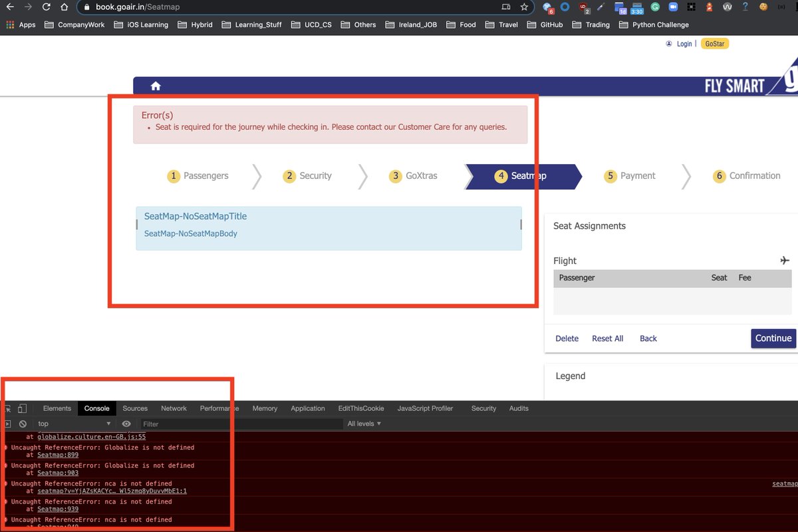
Task: Toggle the device toolbar icon in DevTools
Action: pyautogui.click(x=22, y=408)
